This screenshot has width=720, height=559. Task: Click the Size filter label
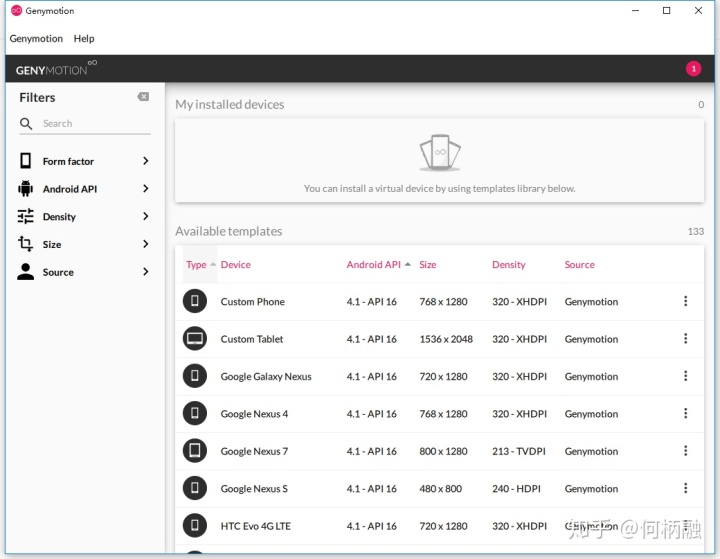pyautogui.click(x=51, y=244)
